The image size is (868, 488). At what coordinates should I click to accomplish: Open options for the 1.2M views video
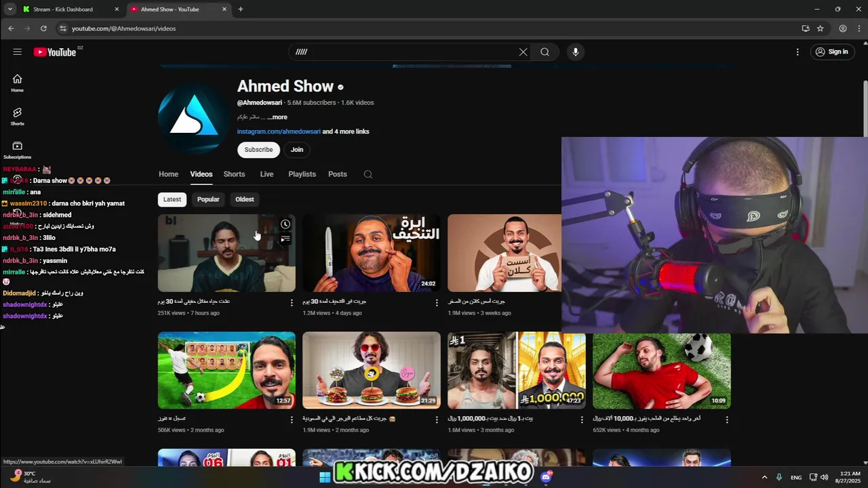437,303
